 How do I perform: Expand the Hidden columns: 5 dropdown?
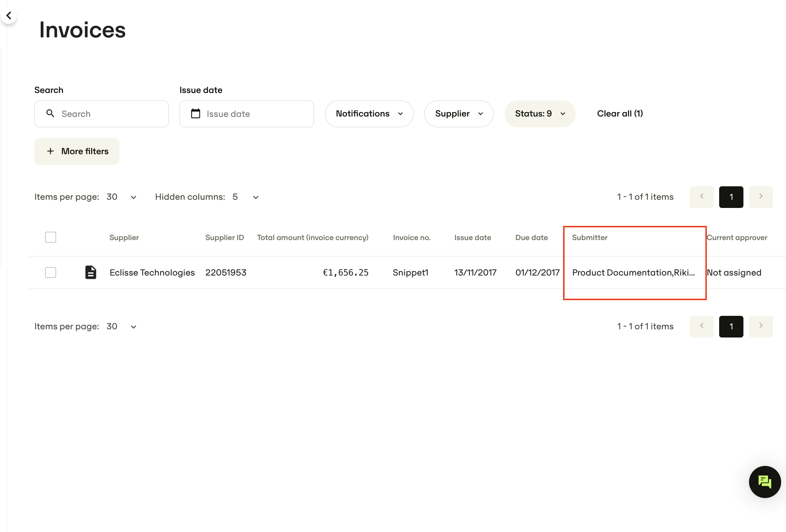245,197
